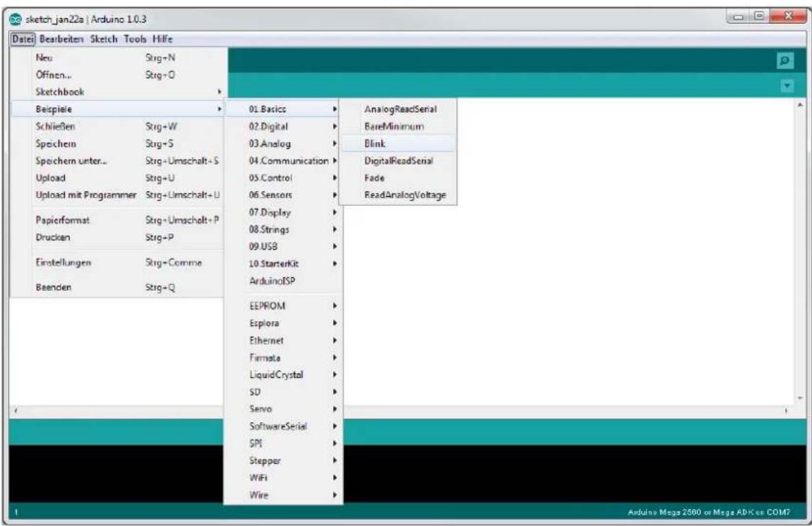This screenshot has width=812, height=526.
Task: Choose Neu from the Datei menu
Action: [x=118, y=58]
